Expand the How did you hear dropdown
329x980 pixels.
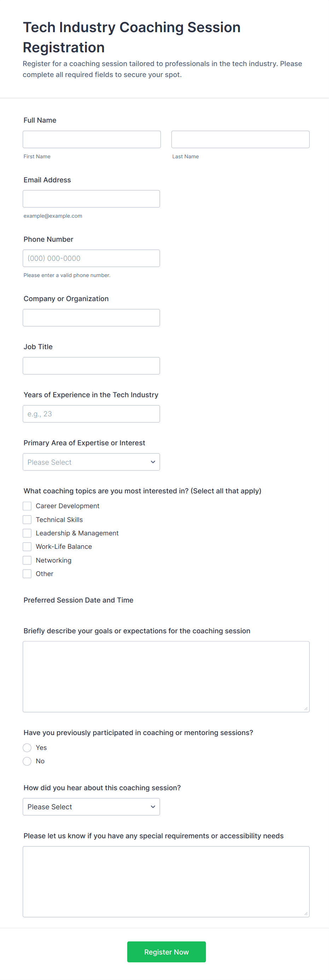91,807
